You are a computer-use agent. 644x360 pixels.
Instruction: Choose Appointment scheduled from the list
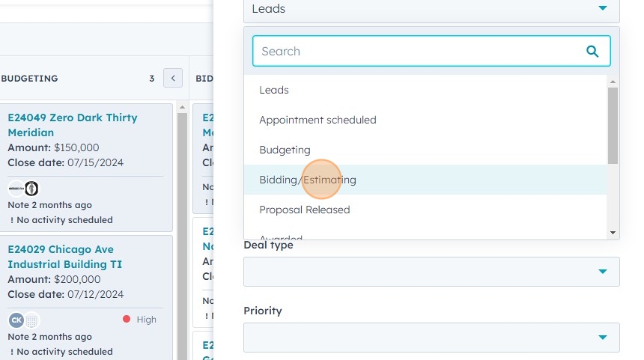[x=318, y=120]
